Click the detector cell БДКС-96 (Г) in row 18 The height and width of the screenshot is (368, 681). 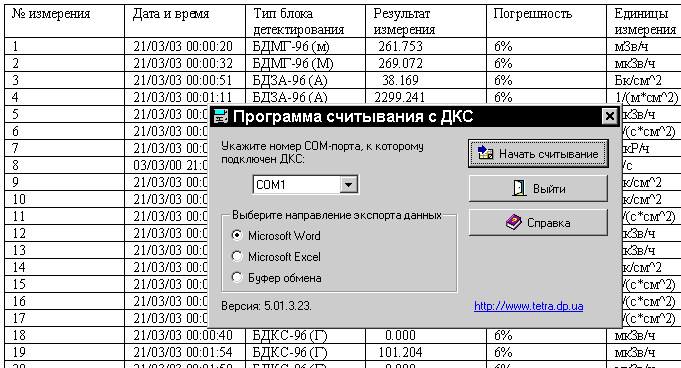click(290, 335)
